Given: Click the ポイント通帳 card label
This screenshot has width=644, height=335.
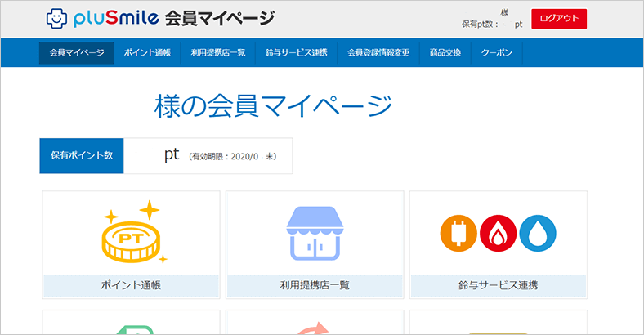Looking at the screenshot, I should click(x=131, y=285).
